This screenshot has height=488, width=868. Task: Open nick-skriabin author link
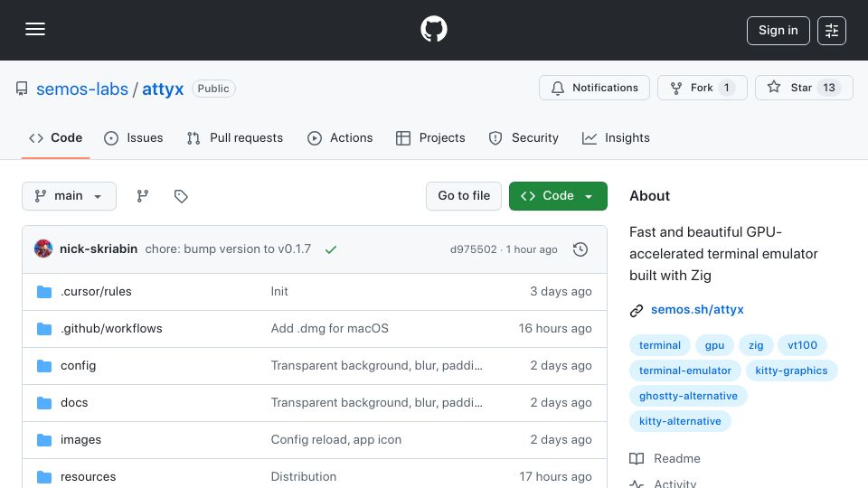99,249
